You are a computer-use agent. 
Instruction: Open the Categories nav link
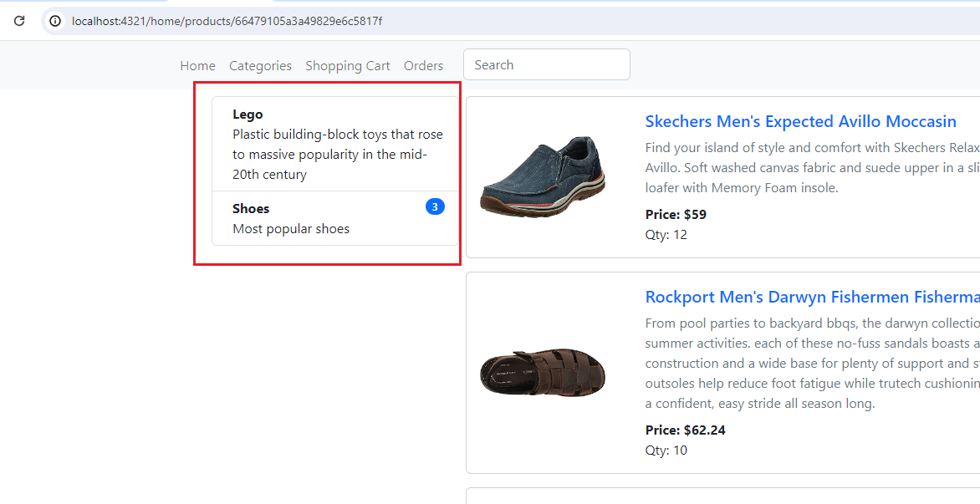(261, 65)
